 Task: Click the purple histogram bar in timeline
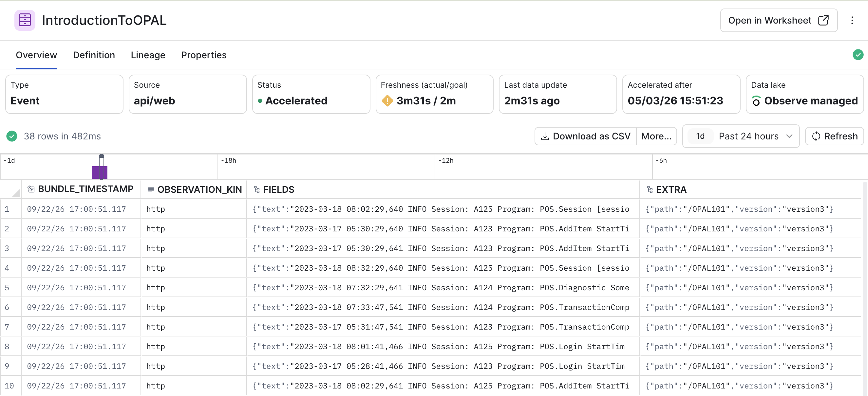(x=99, y=172)
